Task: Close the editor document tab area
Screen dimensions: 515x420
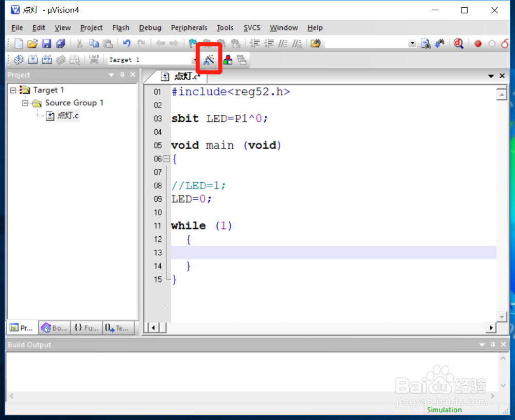Action: point(502,76)
